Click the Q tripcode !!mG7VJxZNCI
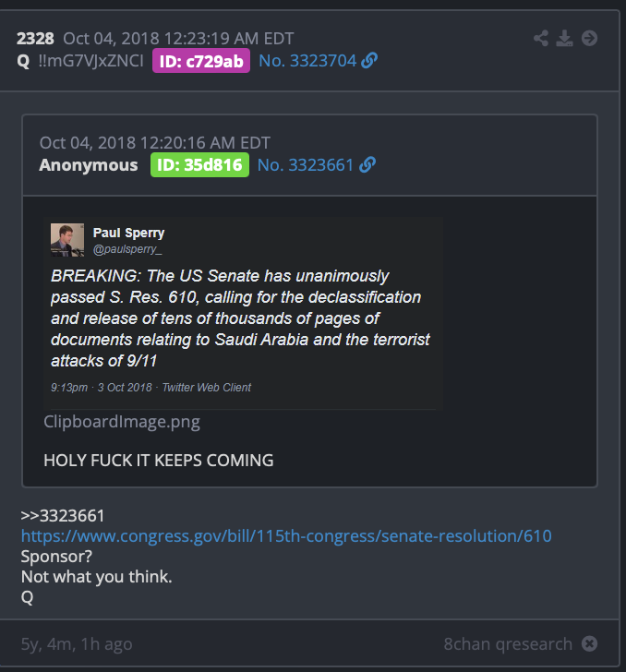Image resolution: width=626 pixels, height=672 pixels. coord(90,61)
